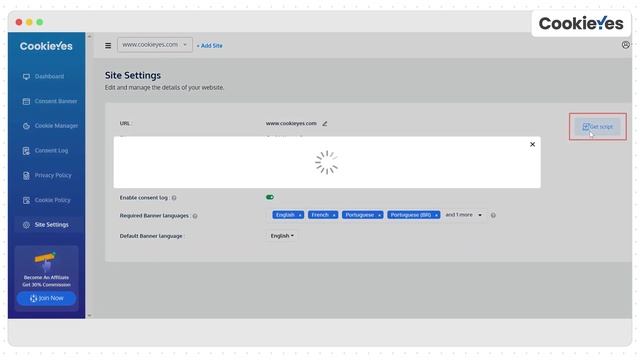Image resolution: width=640 pixels, height=360 pixels.
Task: Click the Cookie Manager cookie icon
Action: [x=26, y=126]
